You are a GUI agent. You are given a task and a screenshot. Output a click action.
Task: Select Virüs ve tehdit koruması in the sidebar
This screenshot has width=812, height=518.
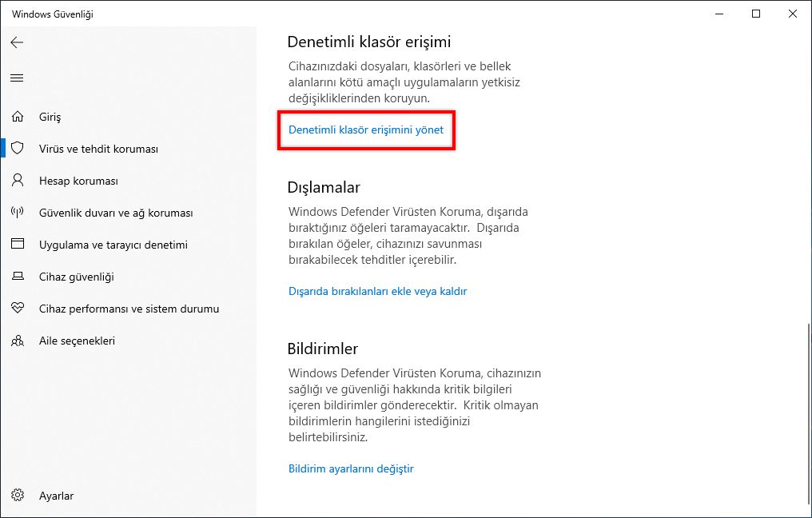(x=99, y=149)
